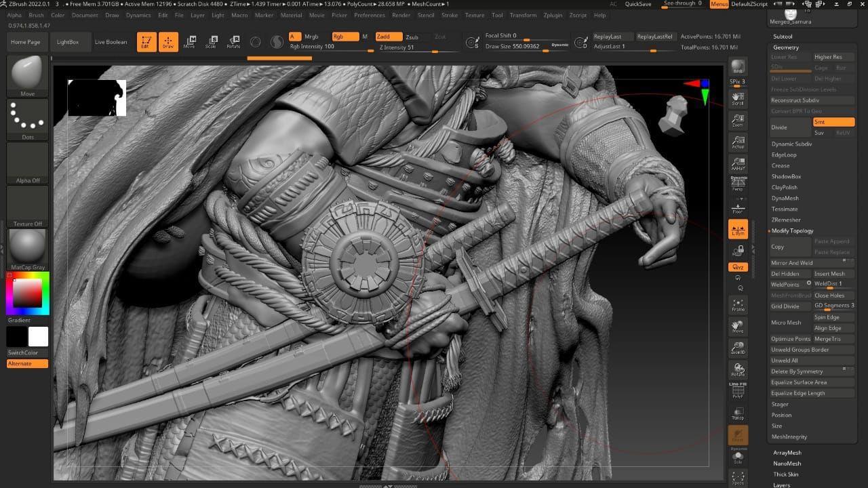Click the BPR render icon
The image size is (868, 488).
pos(738,67)
